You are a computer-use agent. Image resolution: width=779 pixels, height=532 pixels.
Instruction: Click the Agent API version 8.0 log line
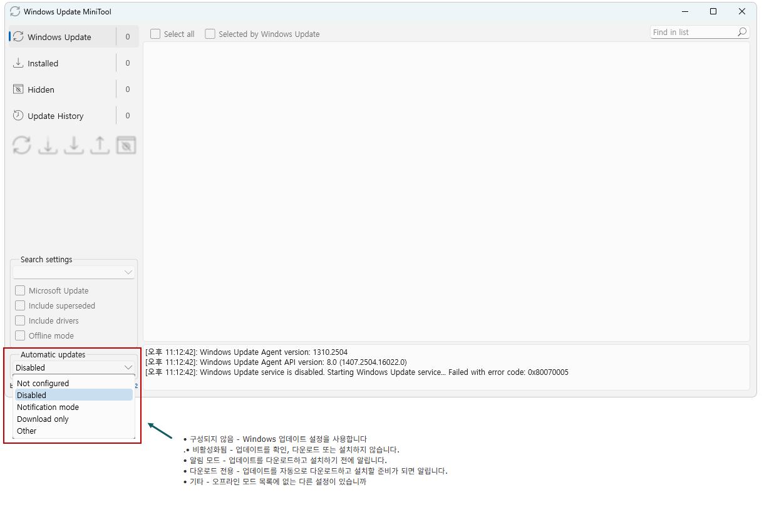(276, 362)
